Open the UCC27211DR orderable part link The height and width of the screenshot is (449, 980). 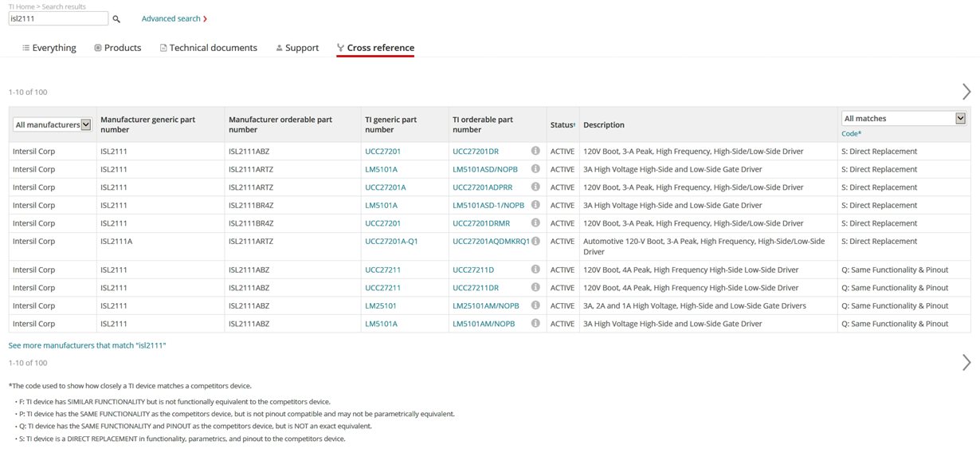click(476, 288)
